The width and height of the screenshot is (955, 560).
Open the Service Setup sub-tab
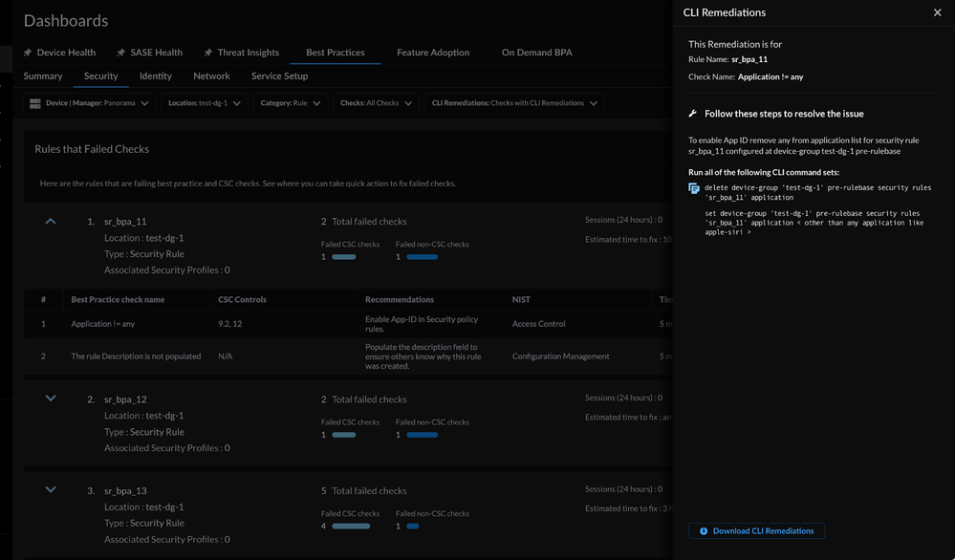pos(279,75)
